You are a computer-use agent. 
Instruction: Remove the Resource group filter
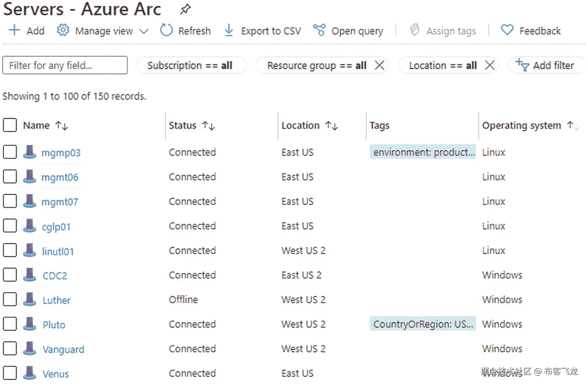click(379, 65)
